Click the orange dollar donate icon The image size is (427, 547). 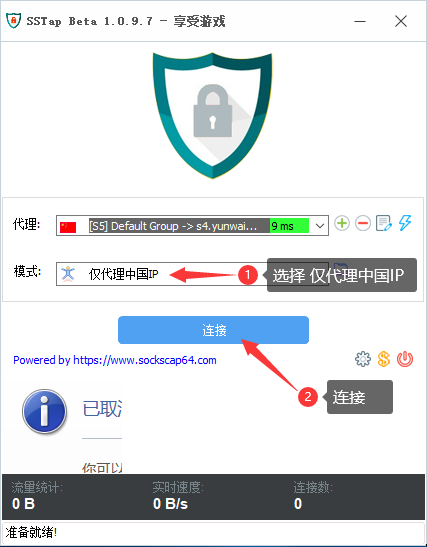(x=384, y=359)
